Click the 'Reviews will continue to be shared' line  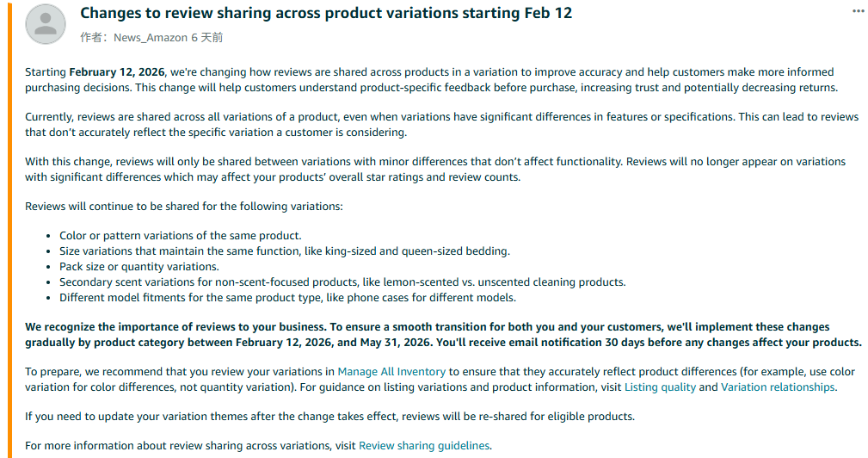pos(183,207)
